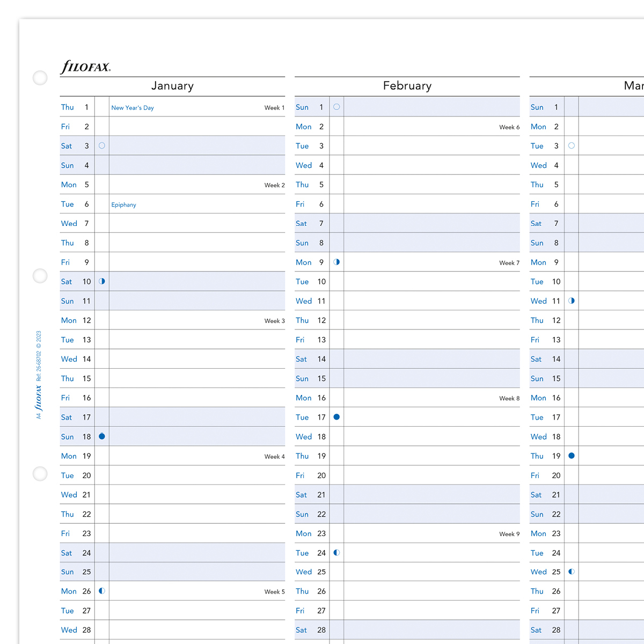Click the moon icon on January 26
This screenshot has width=644, height=644.
(x=102, y=591)
